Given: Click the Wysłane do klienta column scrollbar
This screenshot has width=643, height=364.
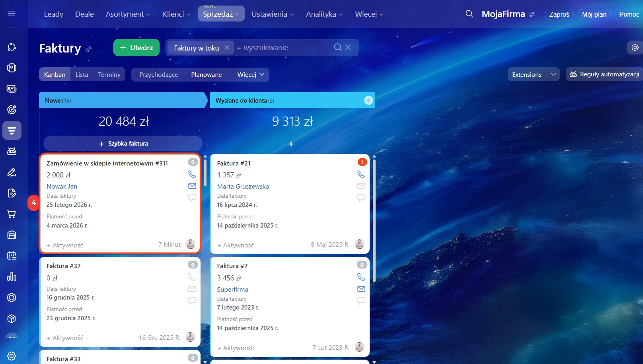Looking at the screenshot, I should tap(374, 220).
